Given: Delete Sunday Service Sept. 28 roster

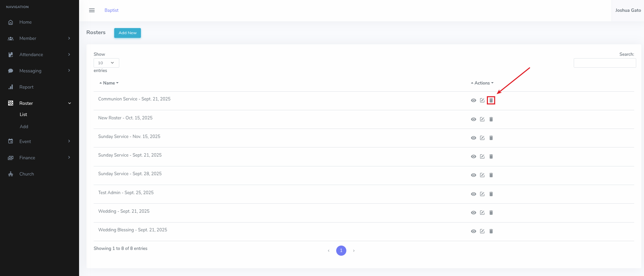Looking at the screenshot, I should click(491, 175).
